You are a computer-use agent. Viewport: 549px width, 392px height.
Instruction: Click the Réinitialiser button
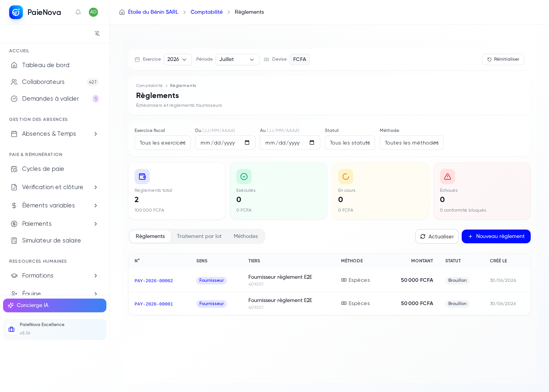503,59
